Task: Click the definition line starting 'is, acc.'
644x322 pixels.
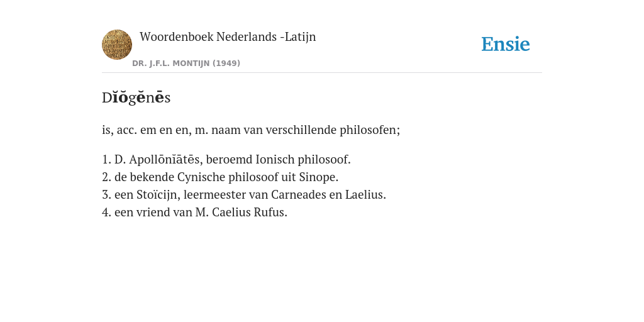Action: [251, 130]
